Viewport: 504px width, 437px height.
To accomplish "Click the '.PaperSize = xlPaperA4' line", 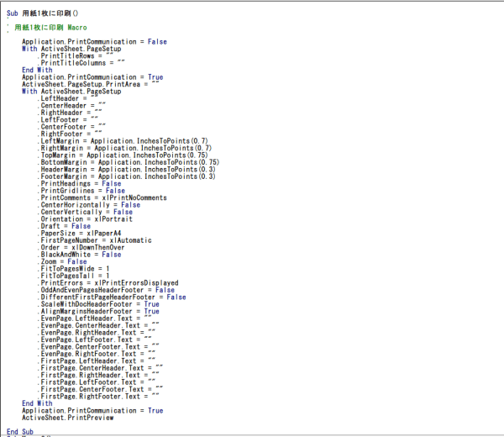I will (80, 233).
